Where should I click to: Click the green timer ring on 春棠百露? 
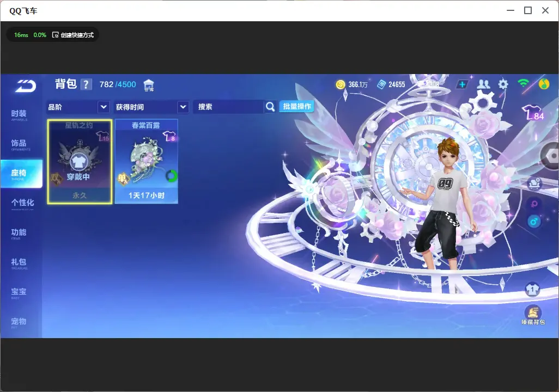pos(172,176)
